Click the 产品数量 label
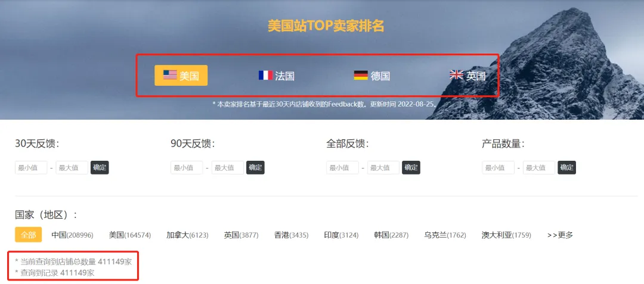The height and width of the screenshot is (284, 644). (x=503, y=144)
